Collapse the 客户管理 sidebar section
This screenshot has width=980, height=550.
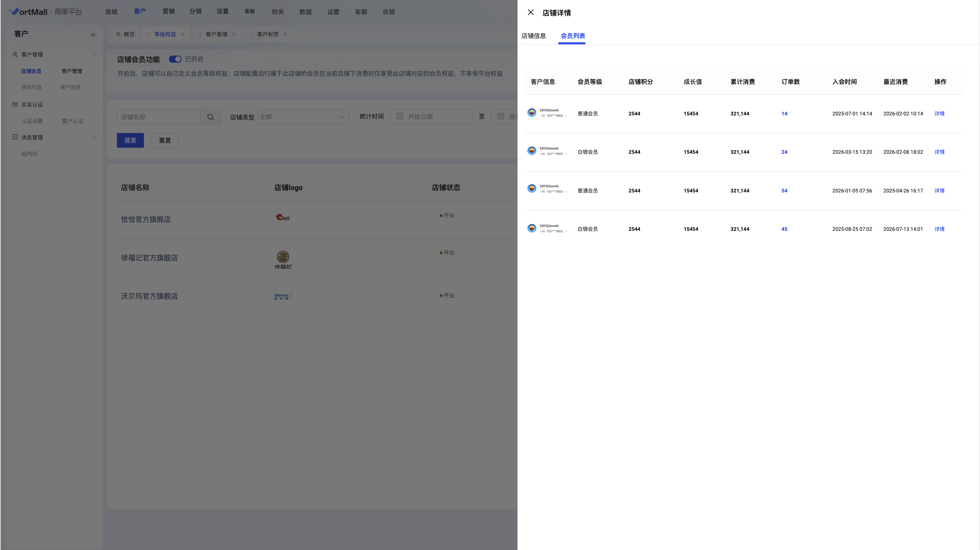95,54
